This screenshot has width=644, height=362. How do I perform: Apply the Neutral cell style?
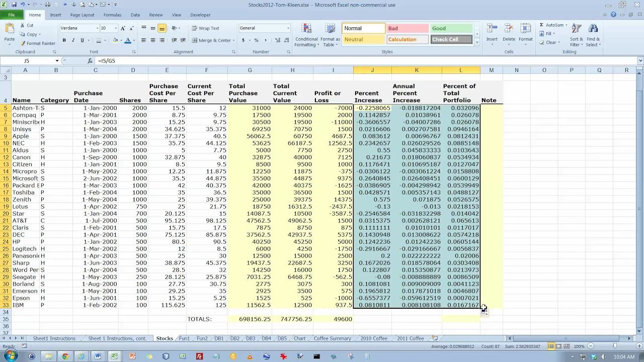(363, 39)
